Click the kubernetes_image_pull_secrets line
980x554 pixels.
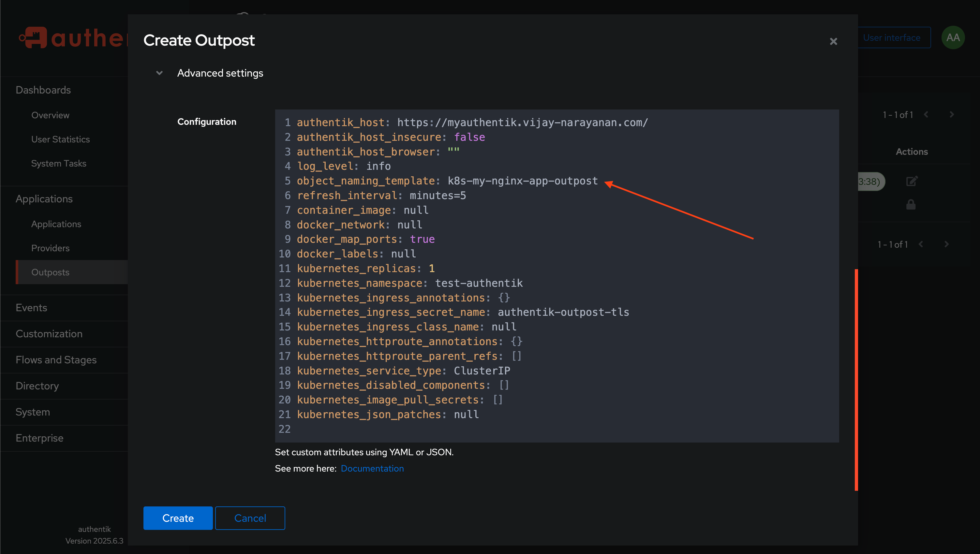click(400, 400)
